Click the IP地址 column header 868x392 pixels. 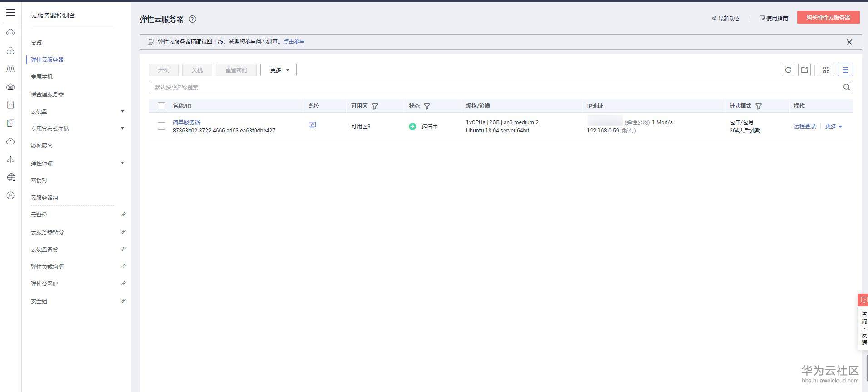coord(595,106)
